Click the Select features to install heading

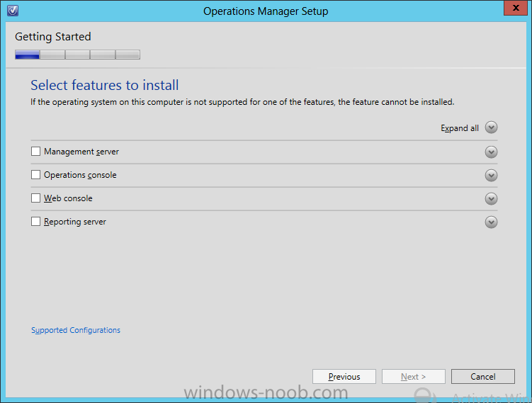[x=105, y=85]
